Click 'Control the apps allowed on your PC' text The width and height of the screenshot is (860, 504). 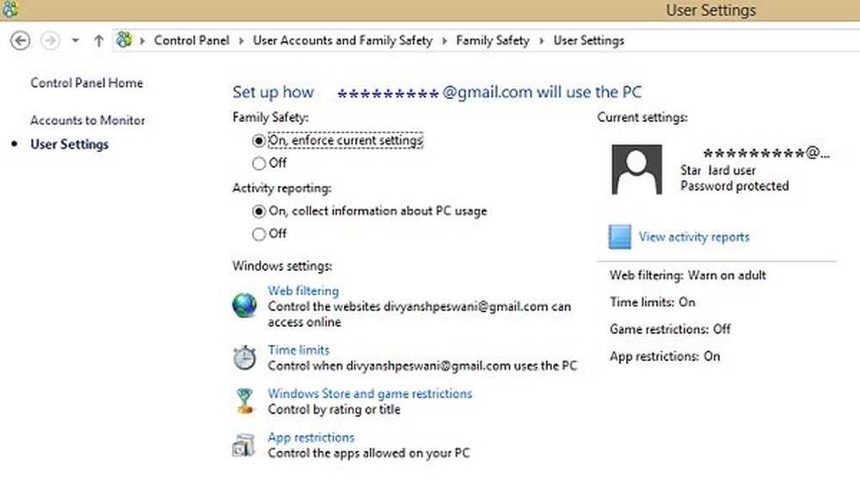369,453
